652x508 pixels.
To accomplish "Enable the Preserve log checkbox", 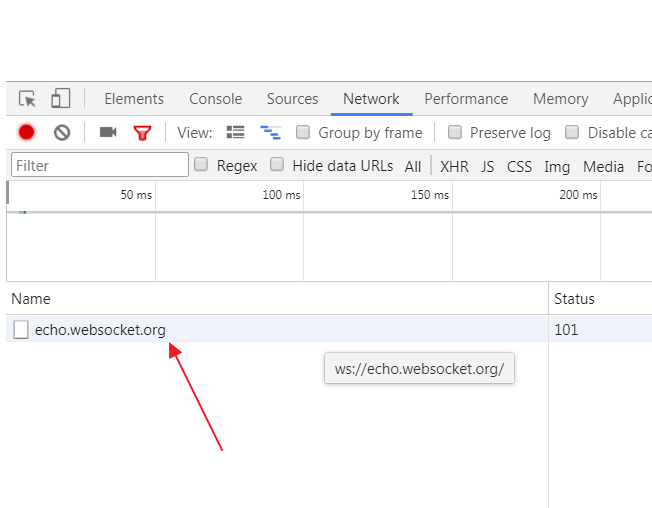I will pyautogui.click(x=455, y=132).
